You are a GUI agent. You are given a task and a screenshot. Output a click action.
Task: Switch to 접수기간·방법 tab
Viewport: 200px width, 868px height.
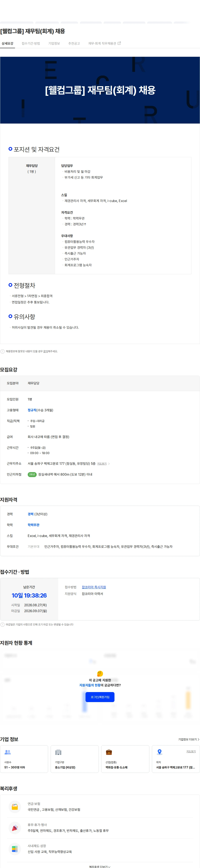[x=31, y=43]
